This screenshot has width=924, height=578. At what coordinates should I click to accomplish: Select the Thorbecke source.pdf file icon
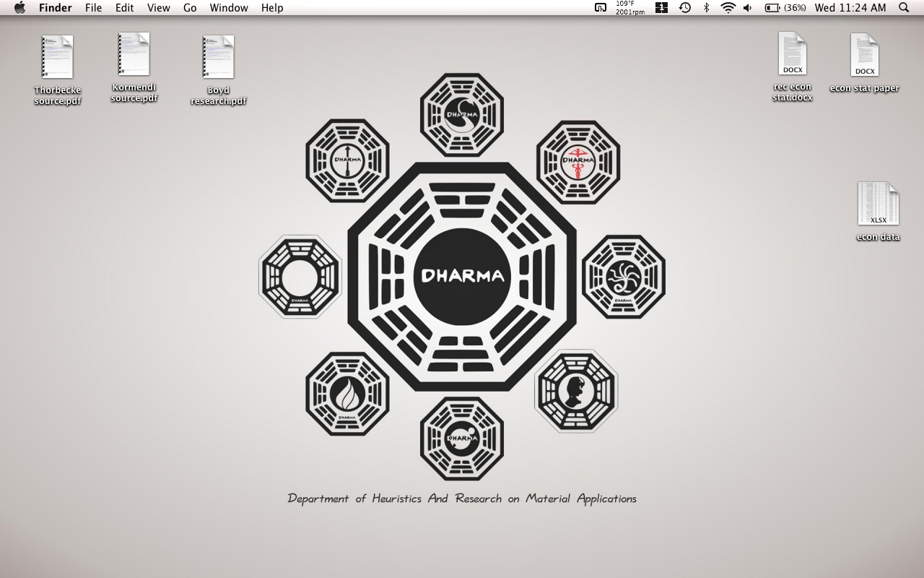coord(58,56)
